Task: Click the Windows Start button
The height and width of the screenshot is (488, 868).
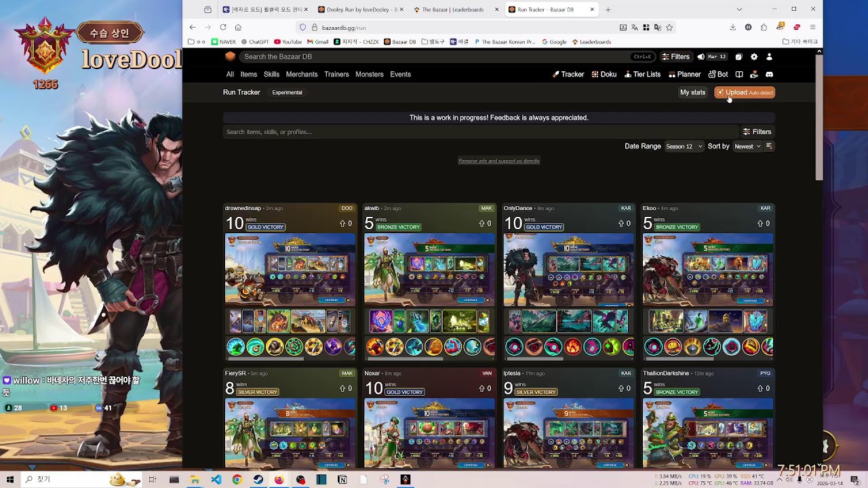Action: coord(10,480)
